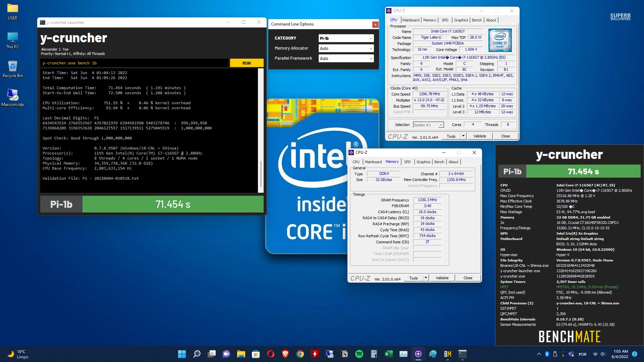The height and width of the screenshot is (362, 644).
Task: Select Mainboard tab in top CPU-Z window
Action: [x=411, y=20]
